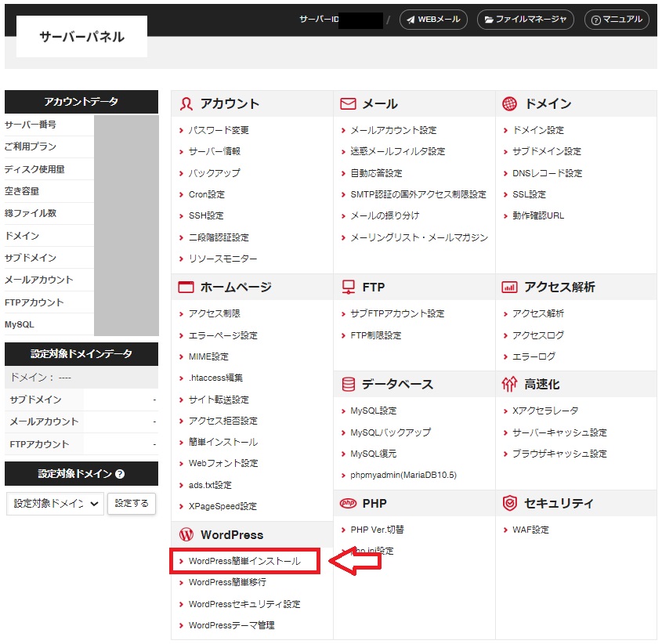Open 二段階認証設定
This screenshot has width=662, height=644.
coord(219,237)
